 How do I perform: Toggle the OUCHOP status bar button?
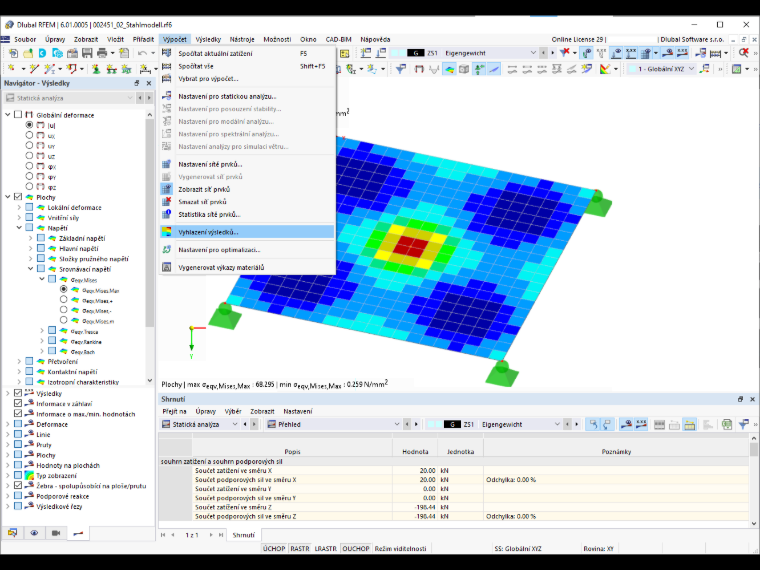356,549
